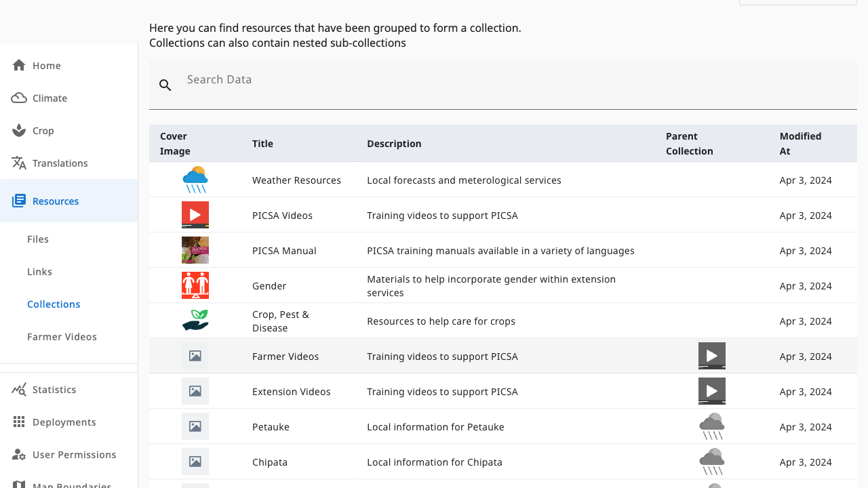The height and width of the screenshot is (488, 868).
Task: Click 'Materials to help incorporate gender' description
Action: coord(491,285)
